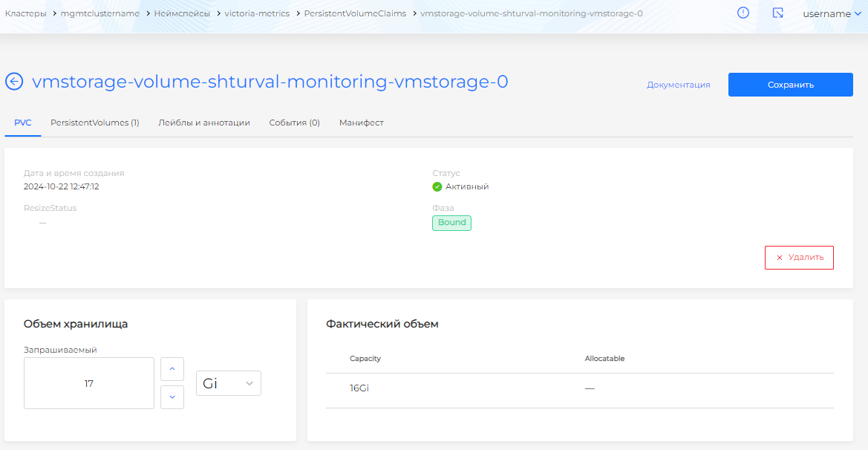Go to Кластеры in breadcrumb
The image size is (868, 450).
tap(25, 13)
